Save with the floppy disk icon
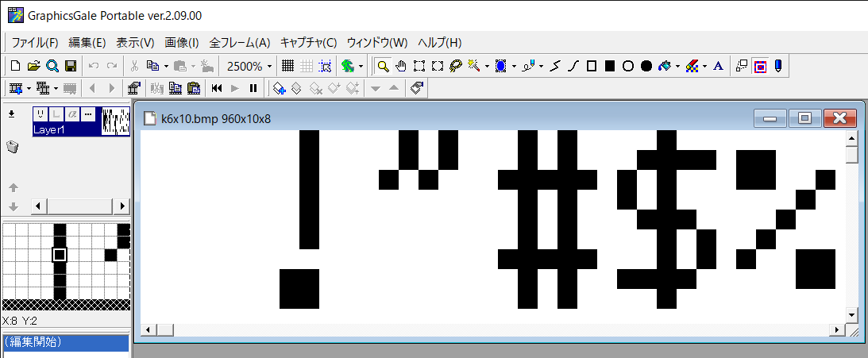This screenshot has width=868, height=358. [x=71, y=67]
